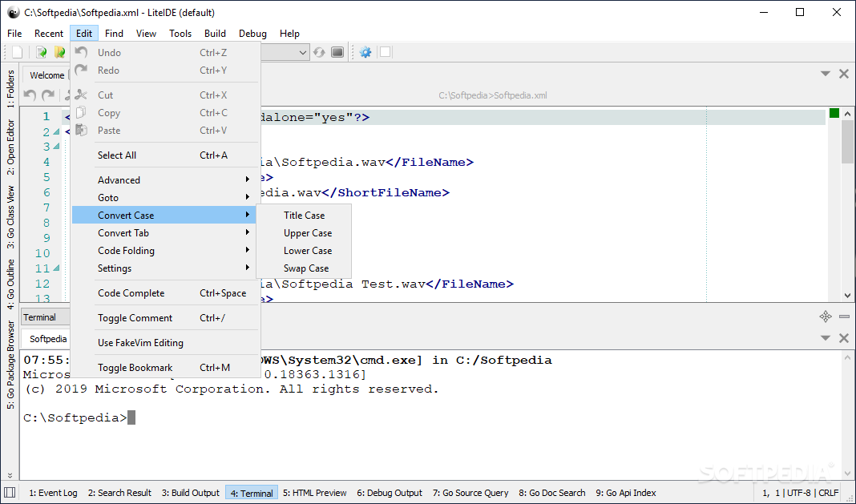Screen dimensions: 856x504
Task: Toggle the 5: Go Package Browser panel
Action: 10,365
